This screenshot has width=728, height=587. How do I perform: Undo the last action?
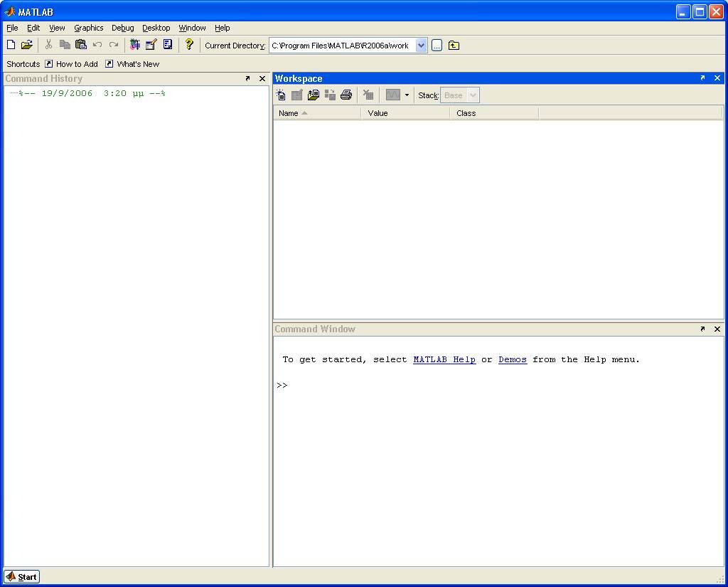pyautogui.click(x=97, y=45)
